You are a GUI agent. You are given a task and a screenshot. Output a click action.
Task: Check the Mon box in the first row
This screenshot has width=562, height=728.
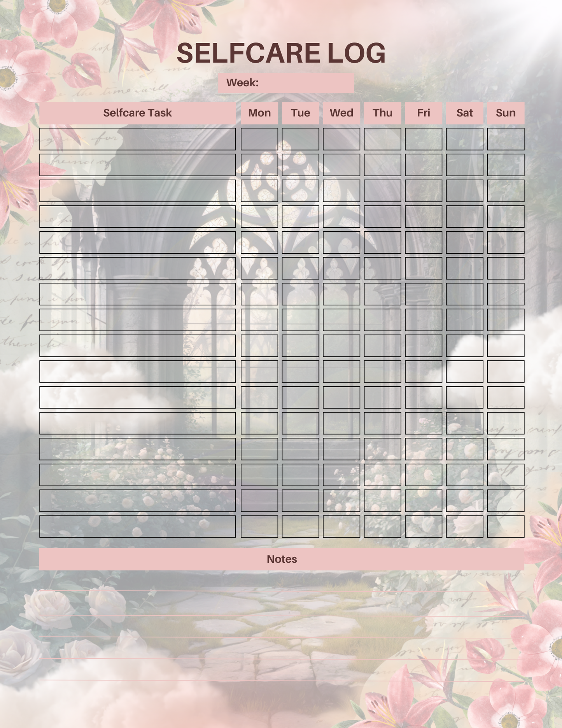click(x=259, y=139)
